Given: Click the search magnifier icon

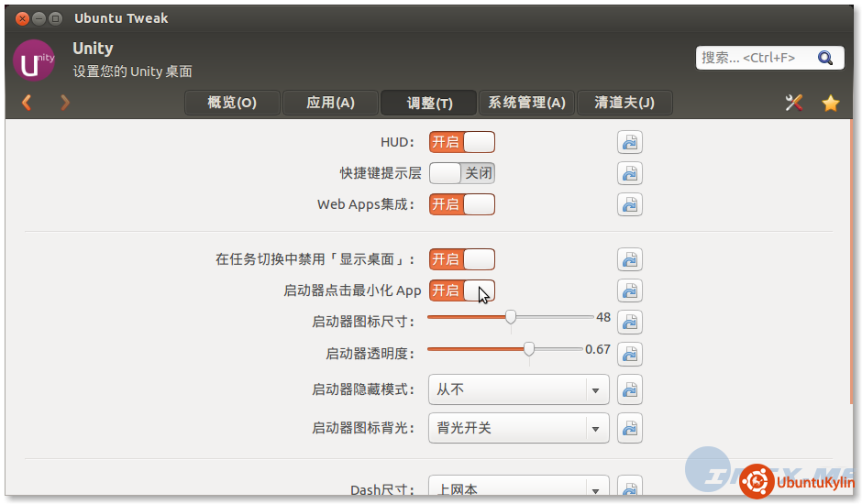Looking at the screenshot, I should click(825, 58).
